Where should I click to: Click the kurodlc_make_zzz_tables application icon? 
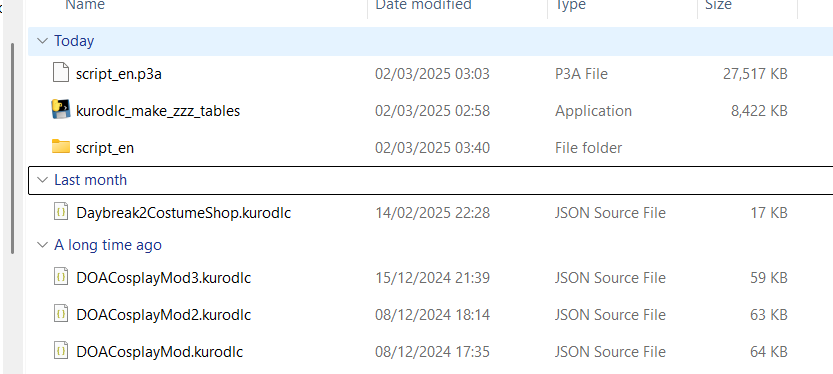61,109
